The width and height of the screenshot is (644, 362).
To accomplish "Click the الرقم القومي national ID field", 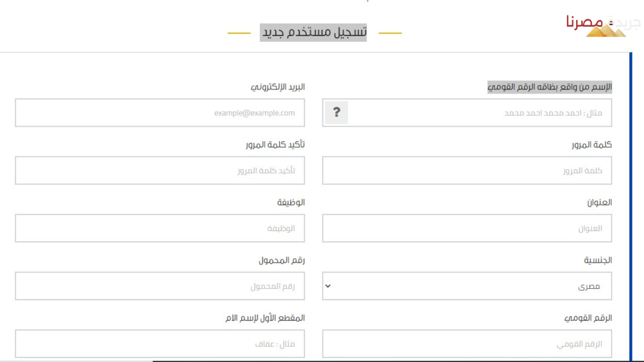I will (x=467, y=344).
